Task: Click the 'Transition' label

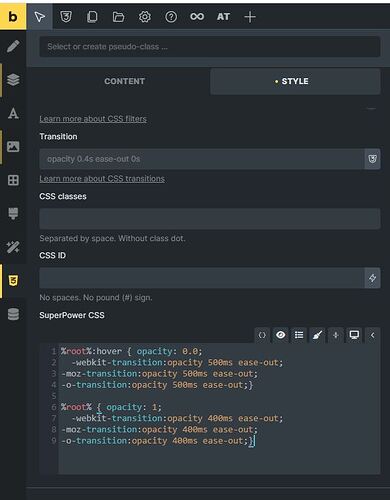Action: point(58,137)
